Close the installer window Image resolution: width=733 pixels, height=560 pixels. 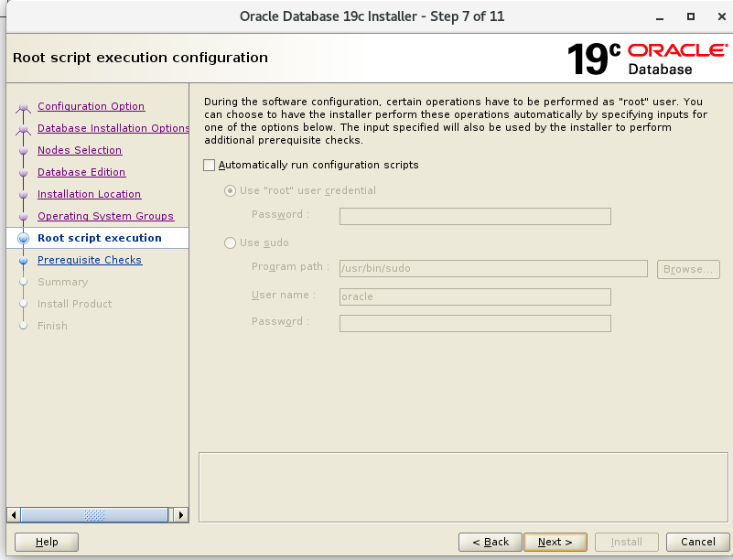722,16
